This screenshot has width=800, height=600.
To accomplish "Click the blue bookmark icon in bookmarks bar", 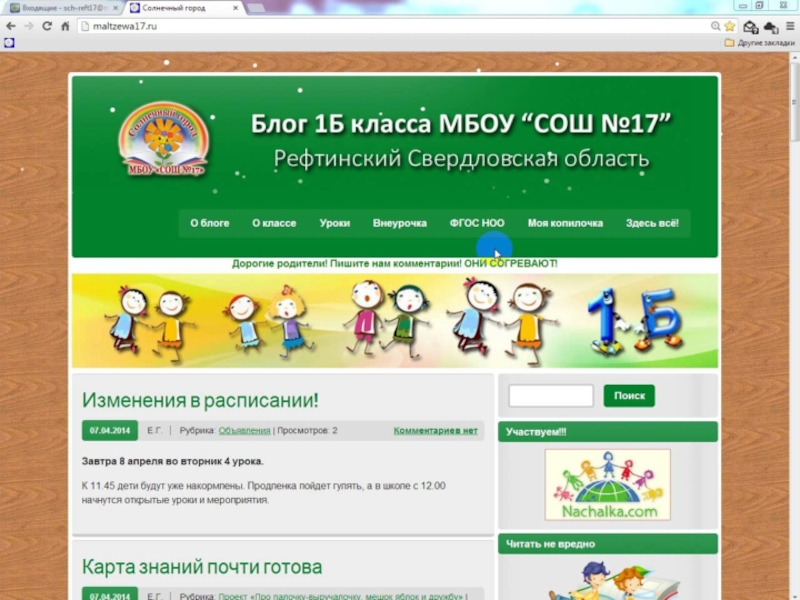I will 9,43.
